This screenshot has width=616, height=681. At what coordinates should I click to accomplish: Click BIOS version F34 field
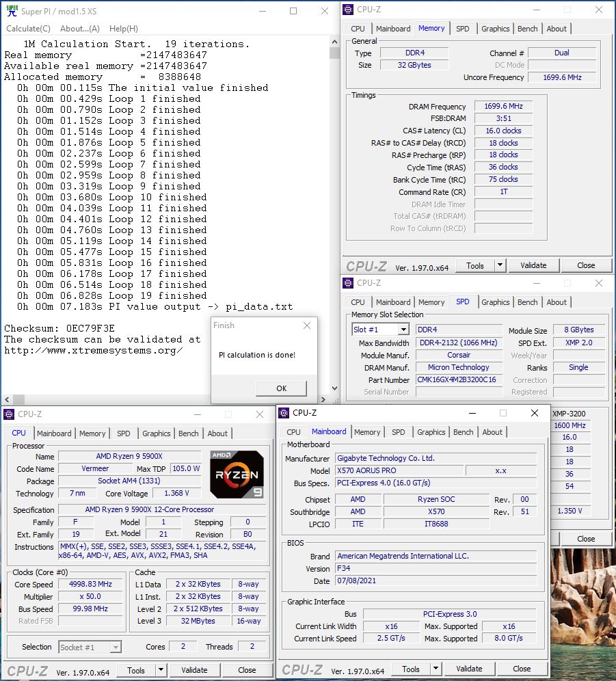(436, 568)
